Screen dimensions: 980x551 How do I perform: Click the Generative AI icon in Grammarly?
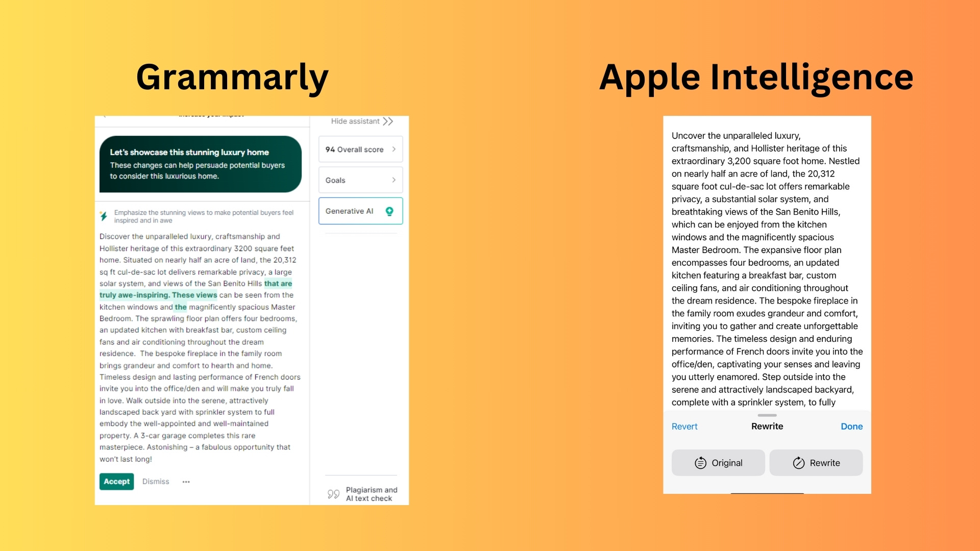(390, 211)
